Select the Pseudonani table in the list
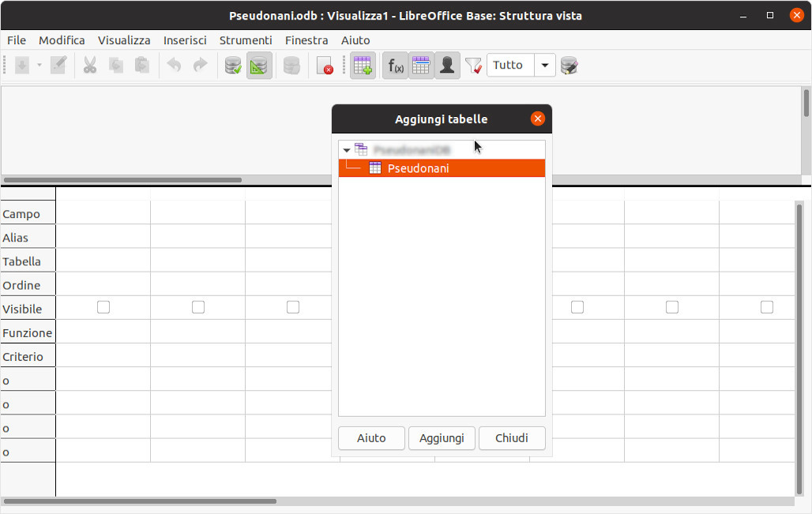Screen dimensions: 812x514 click(442, 167)
